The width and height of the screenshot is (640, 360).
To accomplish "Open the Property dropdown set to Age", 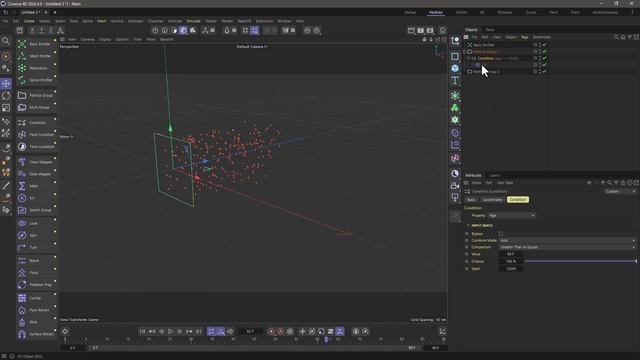I will click(511, 215).
